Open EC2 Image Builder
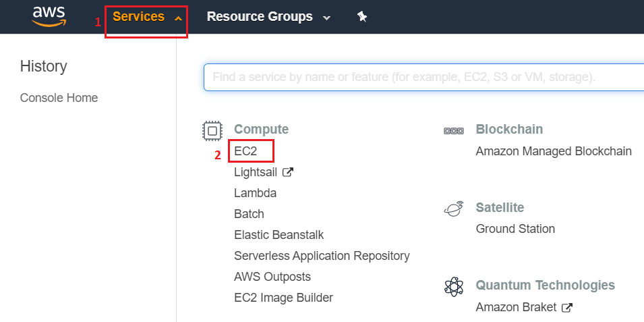This screenshot has height=322, width=644. coord(283,297)
